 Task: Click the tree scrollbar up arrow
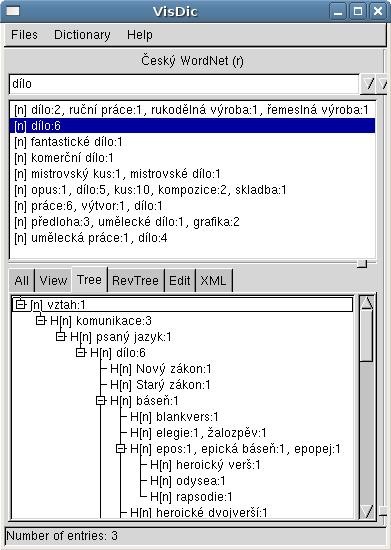pyautogui.click(x=367, y=302)
